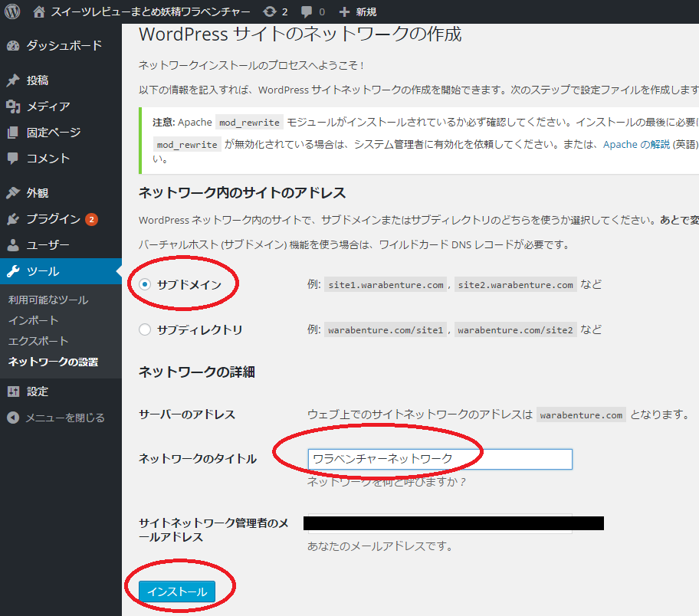Click the site1.warabenture.com example text
This screenshot has width=699, height=616.
pos(386,285)
